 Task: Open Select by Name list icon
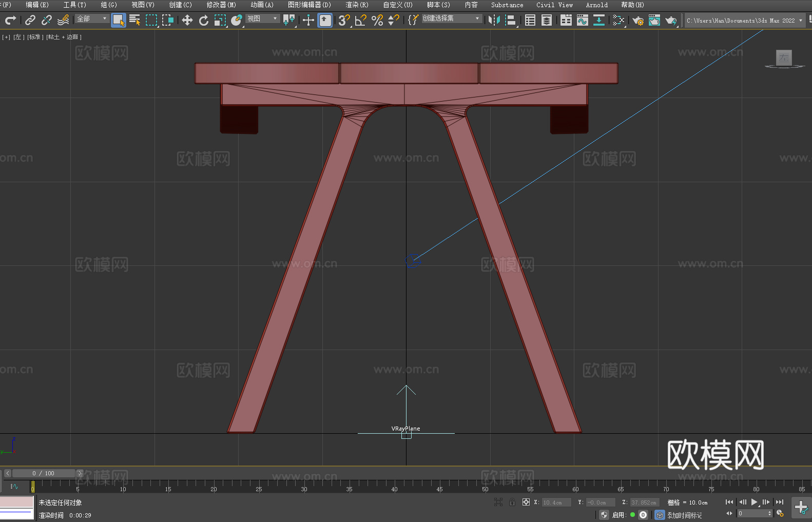click(x=135, y=20)
